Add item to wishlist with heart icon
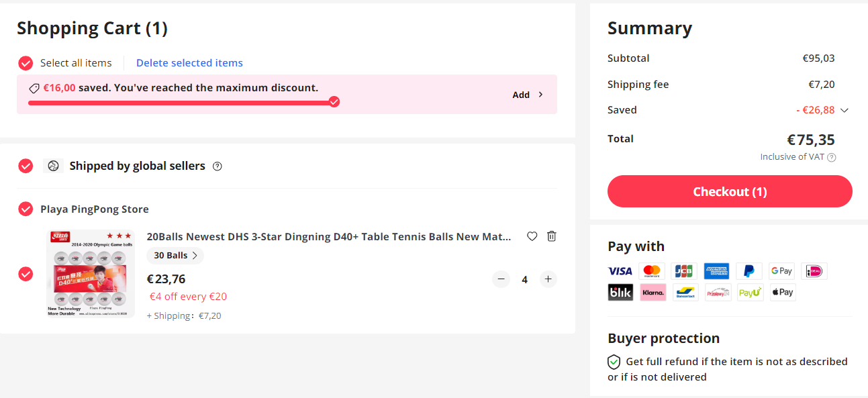The image size is (868, 398). 532,236
